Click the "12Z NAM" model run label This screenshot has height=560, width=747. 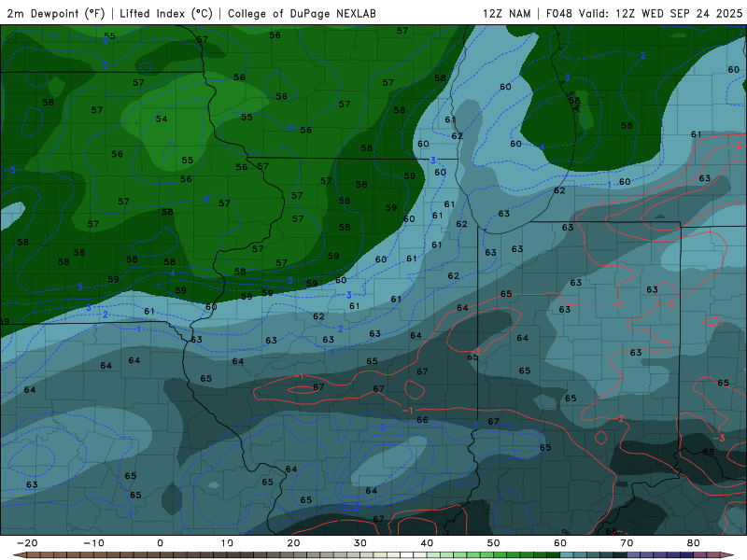coord(506,13)
